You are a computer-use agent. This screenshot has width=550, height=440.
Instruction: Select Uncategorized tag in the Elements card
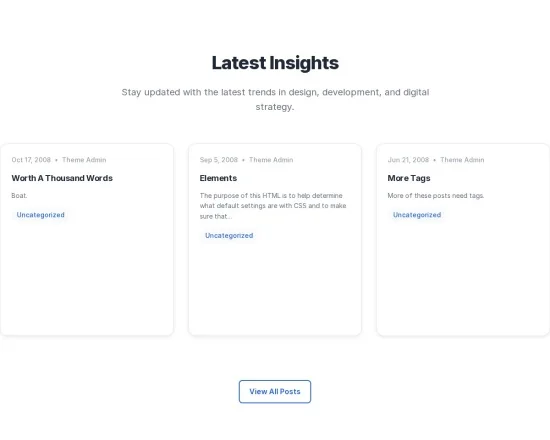(x=229, y=235)
